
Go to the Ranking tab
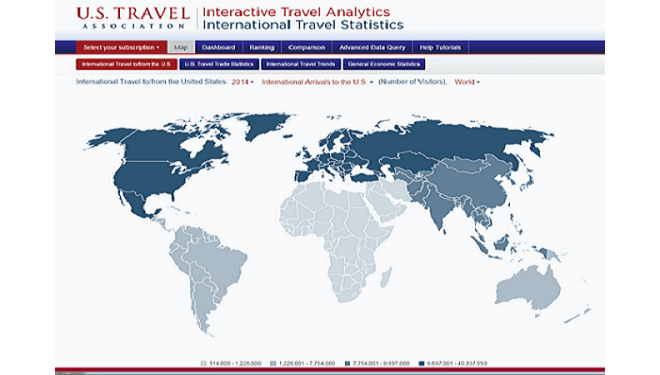click(262, 48)
